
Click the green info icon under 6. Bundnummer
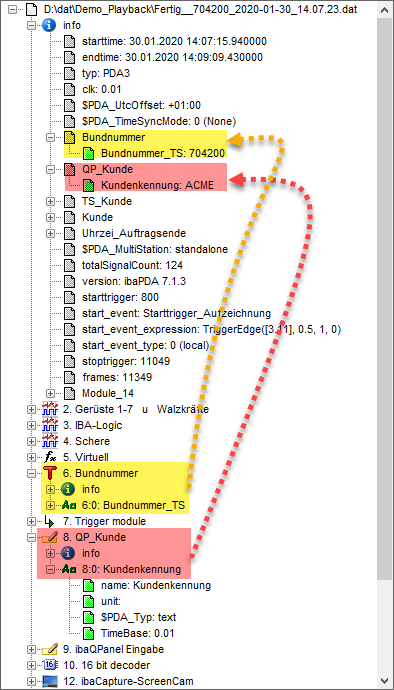coord(70,489)
